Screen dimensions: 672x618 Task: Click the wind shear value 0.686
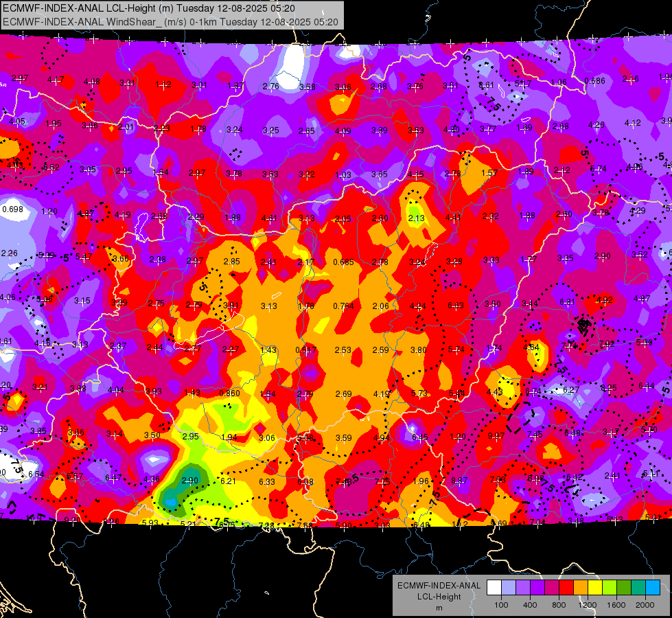tap(595, 80)
